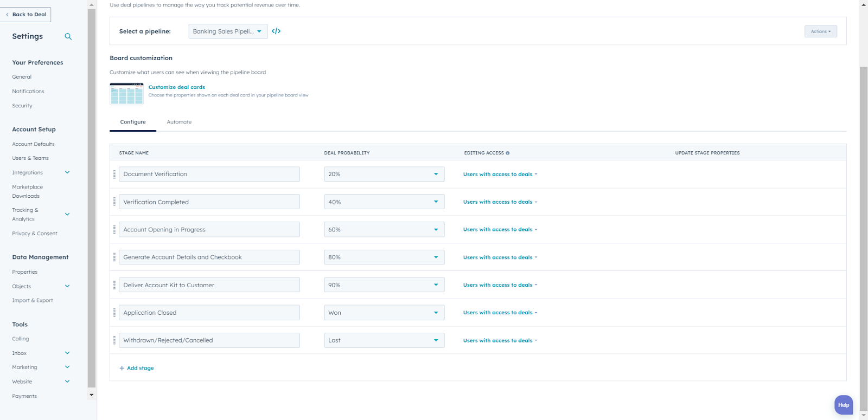Expand the Website sidebar section
Screen dimensions: 868x420
(x=67, y=382)
